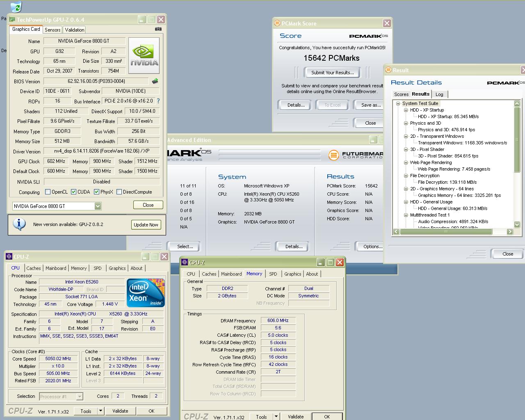525x420 pixels.
Task: Click the GPU-Z title bar icon
Action: tap(12, 19)
